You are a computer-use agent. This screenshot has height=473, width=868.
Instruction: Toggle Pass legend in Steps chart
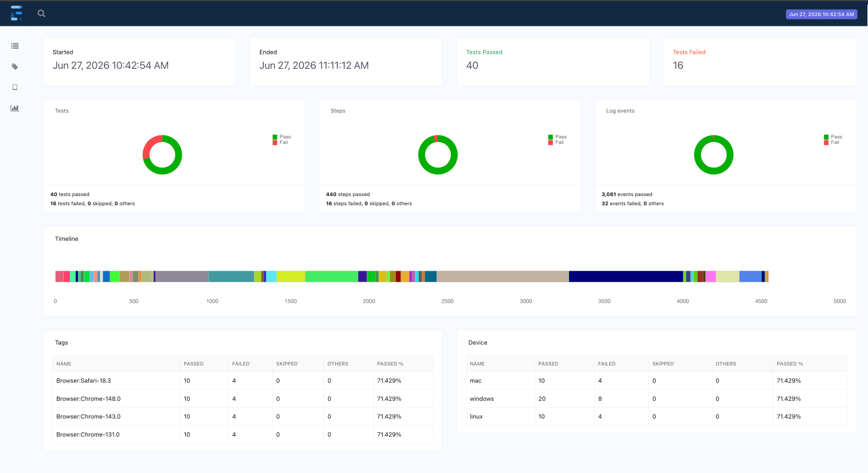pyautogui.click(x=557, y=137)
